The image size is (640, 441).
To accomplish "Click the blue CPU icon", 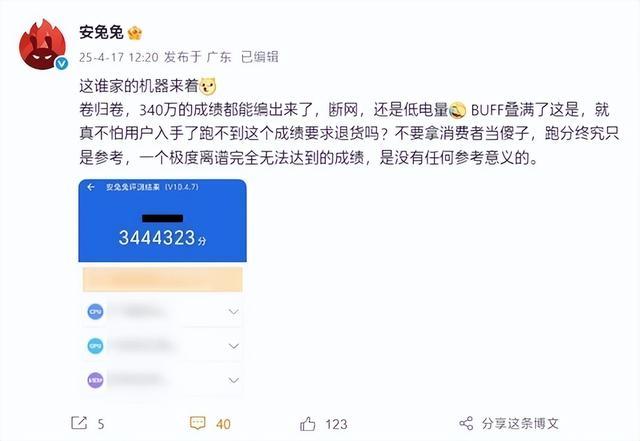I will (x=95, y=312).
